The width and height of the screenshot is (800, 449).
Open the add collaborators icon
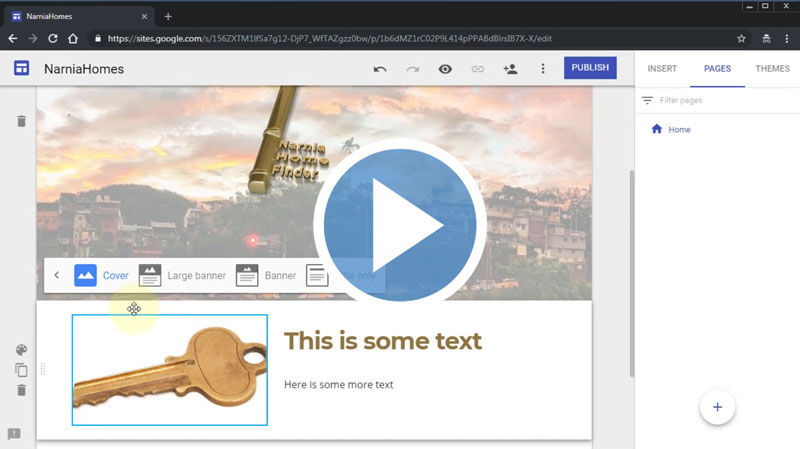pos(510,69)
